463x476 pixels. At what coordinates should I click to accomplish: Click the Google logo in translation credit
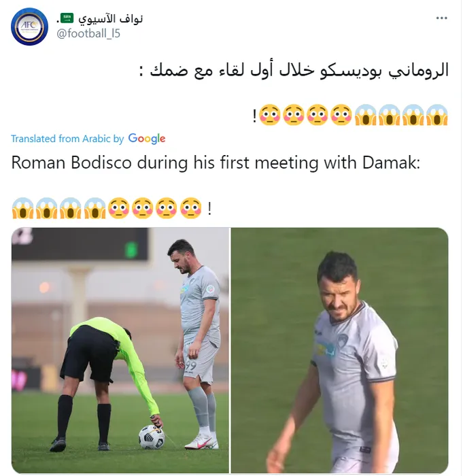pyautogui.click(x=147, y=139)
